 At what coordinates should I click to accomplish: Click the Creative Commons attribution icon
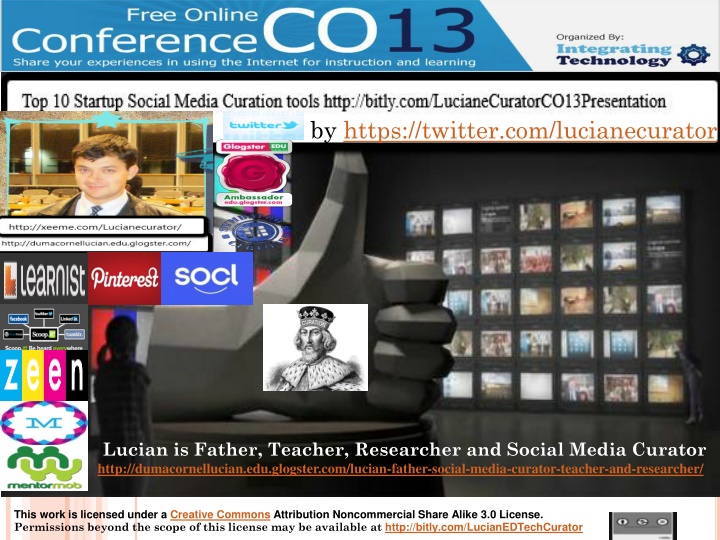point(623,522)
